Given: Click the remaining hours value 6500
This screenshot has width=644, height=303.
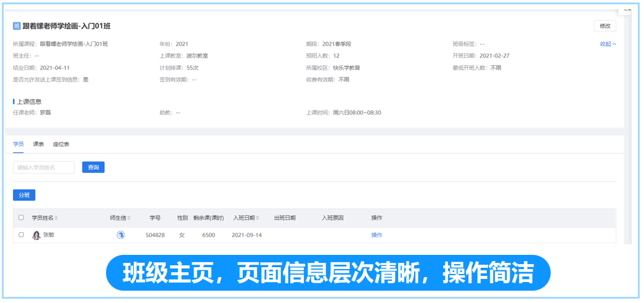Looking at the screenshot, I should pos(208,235).
